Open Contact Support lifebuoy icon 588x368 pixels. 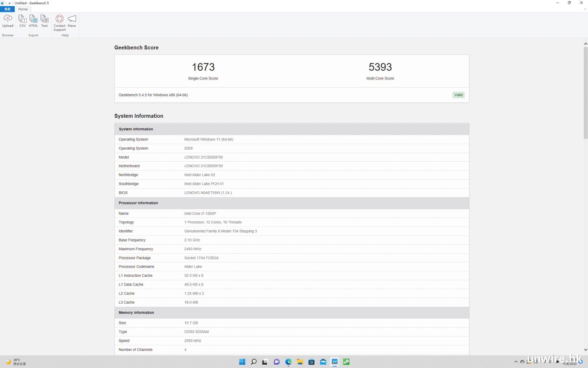pyautogui.click(x=59, y=23)
